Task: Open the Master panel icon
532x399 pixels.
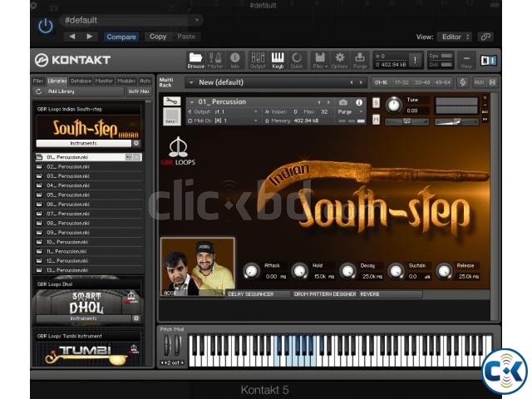Action: tap(215, 61)
